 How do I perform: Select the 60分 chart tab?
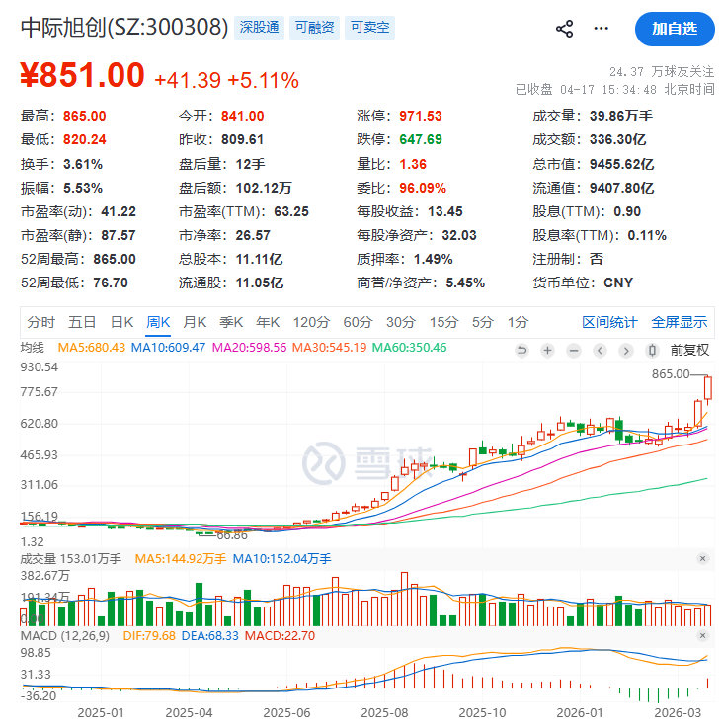(x=358, y=322)
